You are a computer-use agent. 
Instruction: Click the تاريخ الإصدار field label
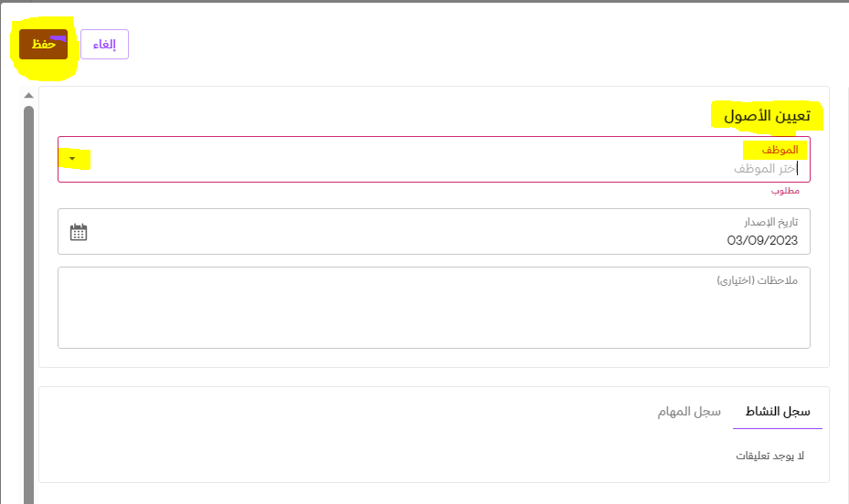[x=770, y=222]
